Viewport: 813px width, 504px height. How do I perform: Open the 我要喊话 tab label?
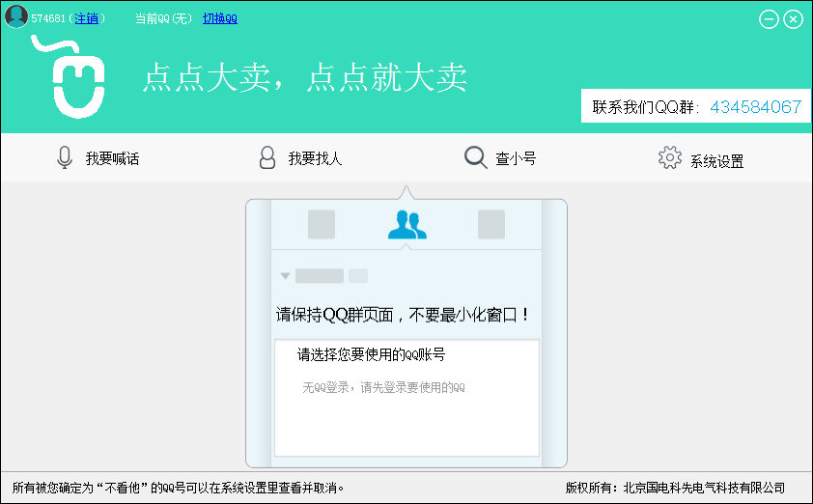click(112, 158)
